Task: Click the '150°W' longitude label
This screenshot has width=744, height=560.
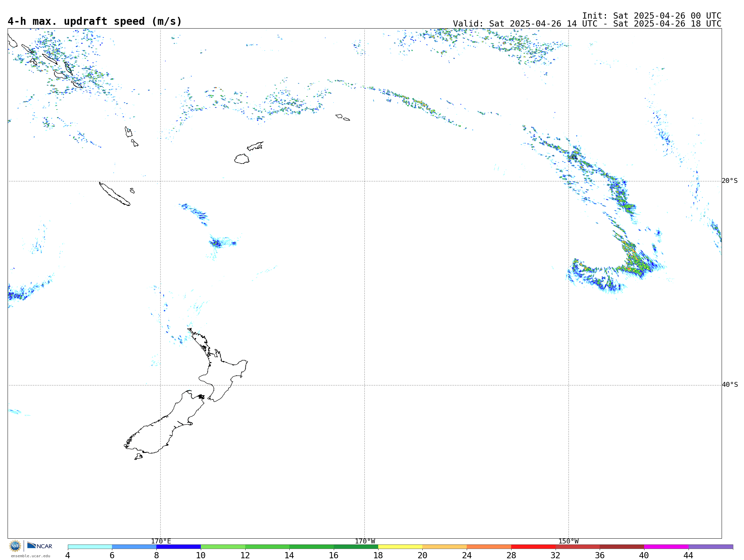Action: [568, 541]
